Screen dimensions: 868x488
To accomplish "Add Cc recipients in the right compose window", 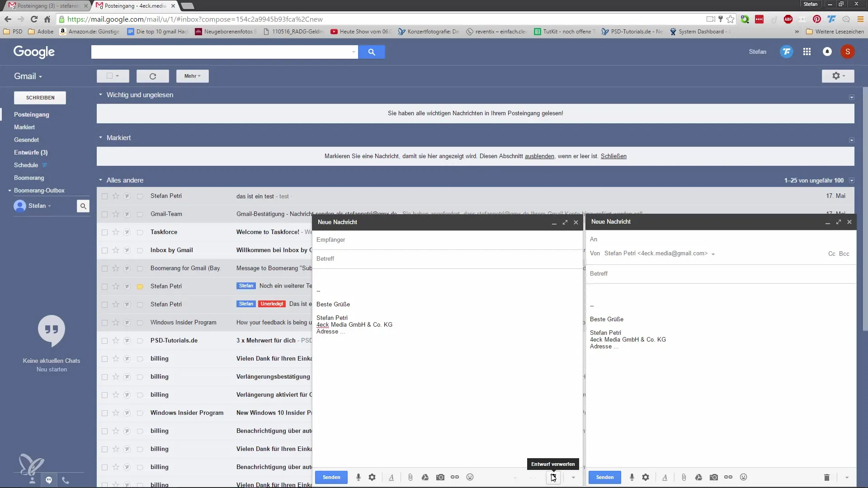I will tap(831, 254).
